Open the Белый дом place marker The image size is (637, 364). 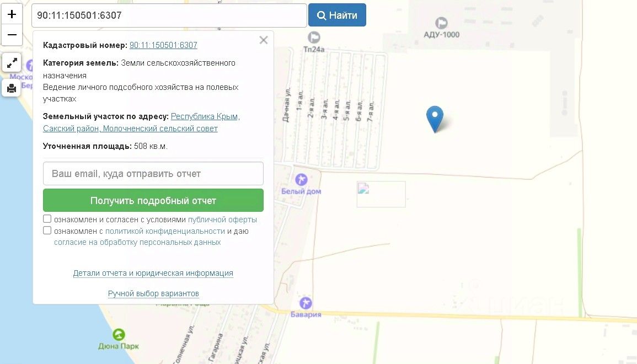pyautogui.click(x=301, y=180)
